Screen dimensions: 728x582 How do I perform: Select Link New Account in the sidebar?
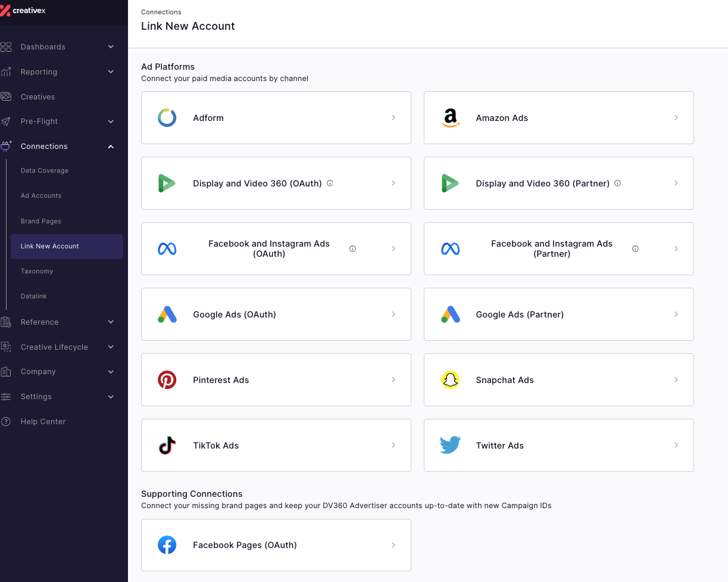(67, 247)
